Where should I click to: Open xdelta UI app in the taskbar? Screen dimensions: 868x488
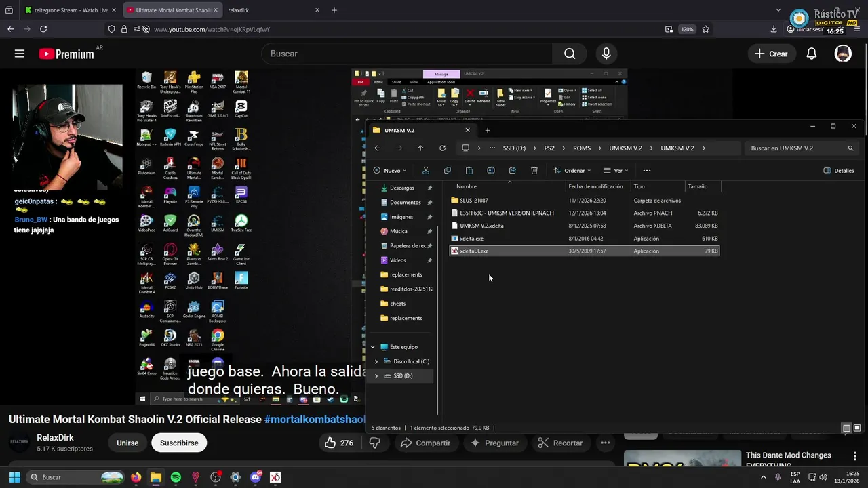[x=275, y=477]
